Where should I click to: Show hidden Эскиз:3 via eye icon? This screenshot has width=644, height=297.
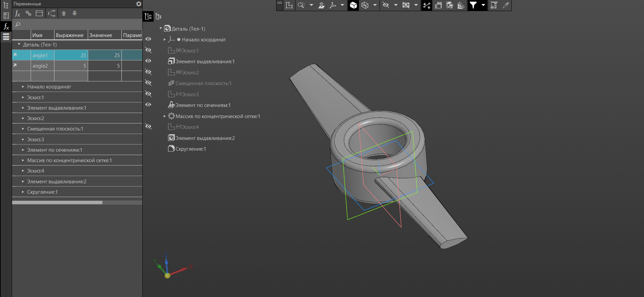tap(148, 94)
